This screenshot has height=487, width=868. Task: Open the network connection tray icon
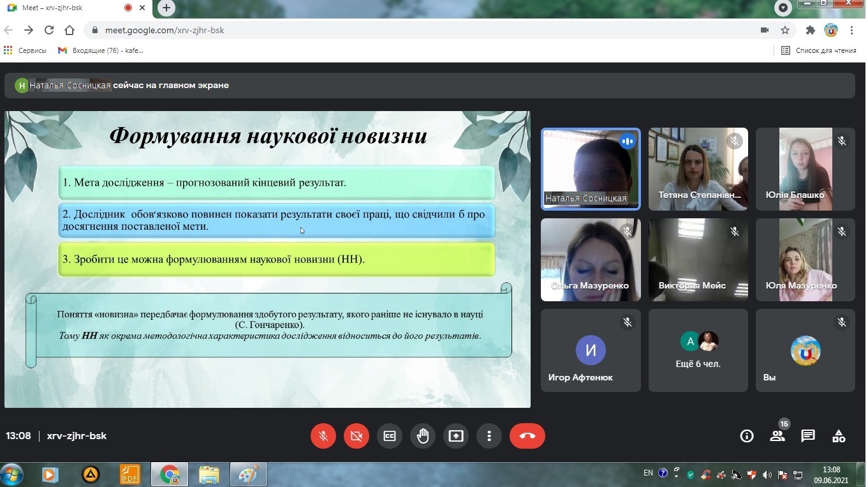click(x=798, y=475)
